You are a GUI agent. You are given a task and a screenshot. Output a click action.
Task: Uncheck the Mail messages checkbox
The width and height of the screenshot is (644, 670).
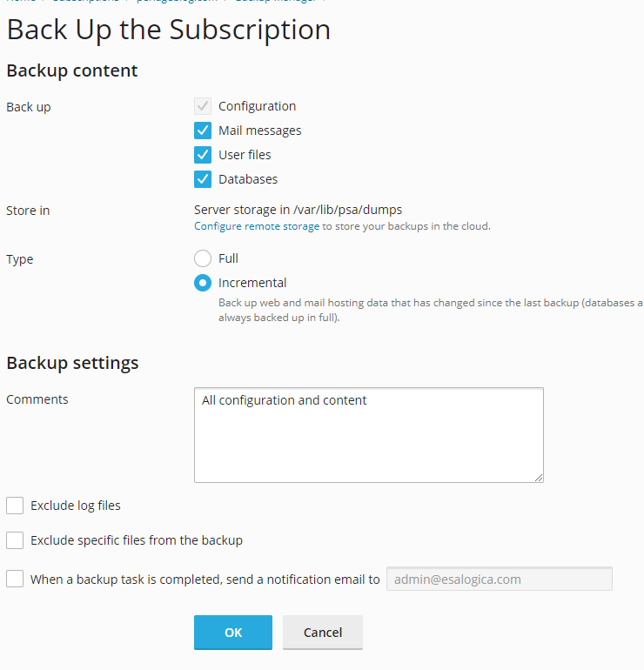tap(203, 131)
